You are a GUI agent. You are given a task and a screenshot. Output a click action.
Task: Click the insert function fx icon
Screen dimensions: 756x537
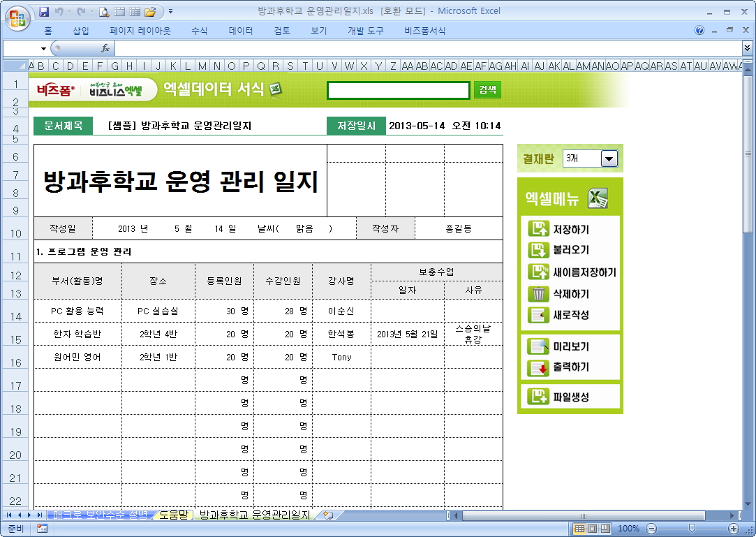[105, 48]
